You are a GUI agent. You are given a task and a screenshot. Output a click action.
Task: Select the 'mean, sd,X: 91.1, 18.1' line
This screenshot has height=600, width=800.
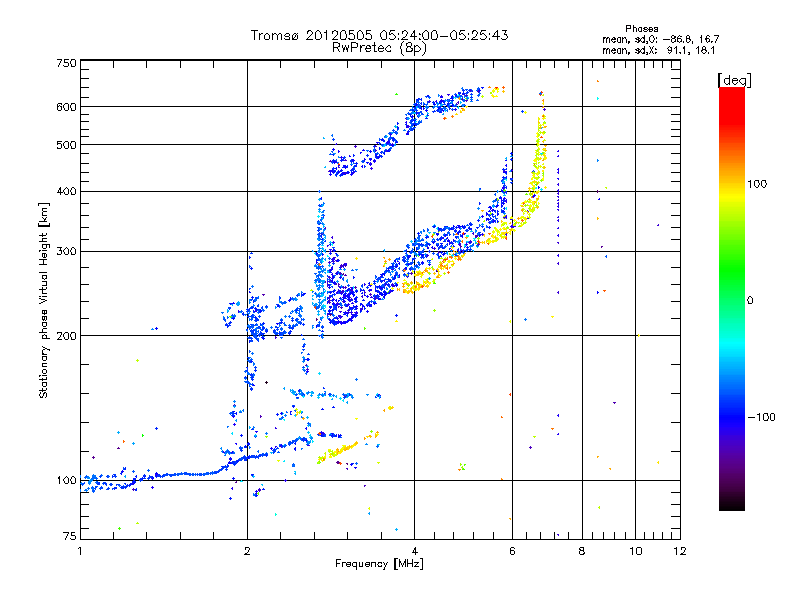click(x=659, y=51)
